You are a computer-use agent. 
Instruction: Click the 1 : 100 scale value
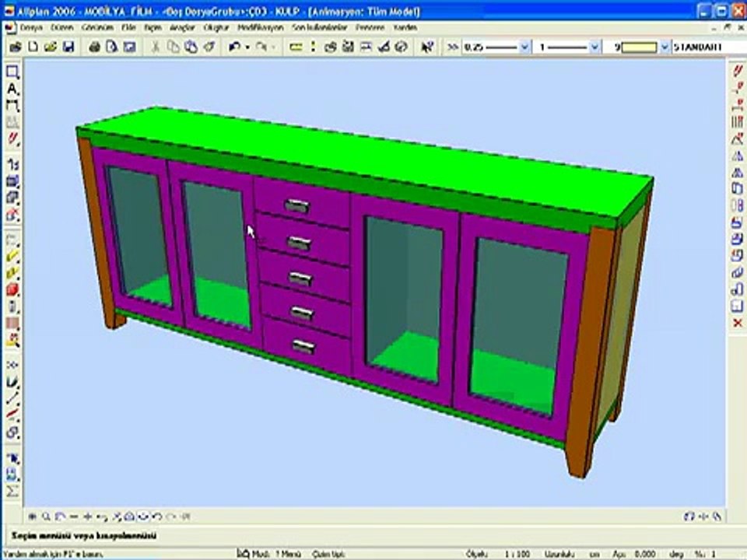click(x=517, y=554)
